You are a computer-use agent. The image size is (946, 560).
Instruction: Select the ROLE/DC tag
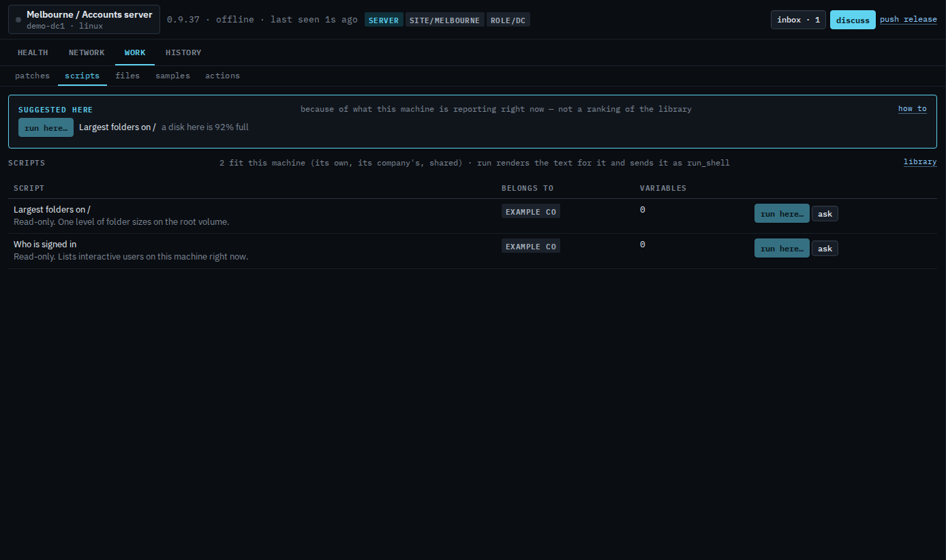[508, 20]
